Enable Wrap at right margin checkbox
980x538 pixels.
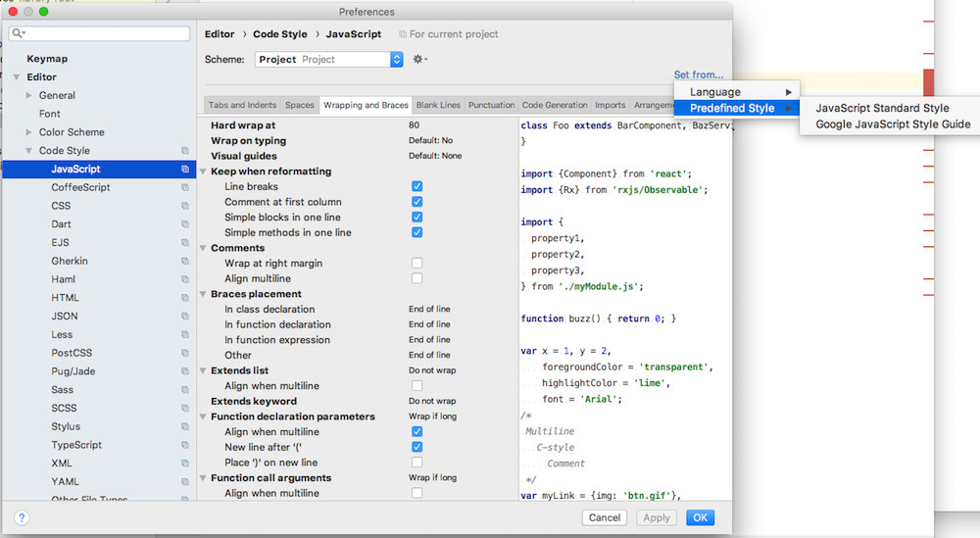point(416,263)
